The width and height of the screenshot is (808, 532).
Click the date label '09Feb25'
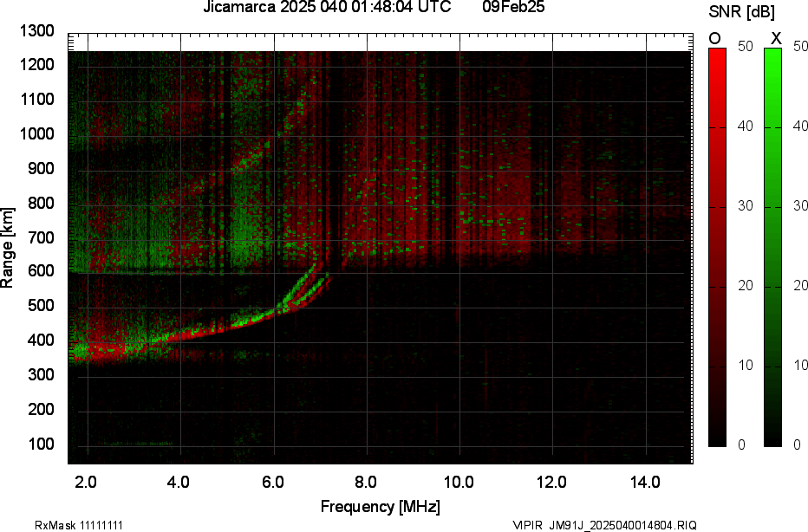click(513, 7)
